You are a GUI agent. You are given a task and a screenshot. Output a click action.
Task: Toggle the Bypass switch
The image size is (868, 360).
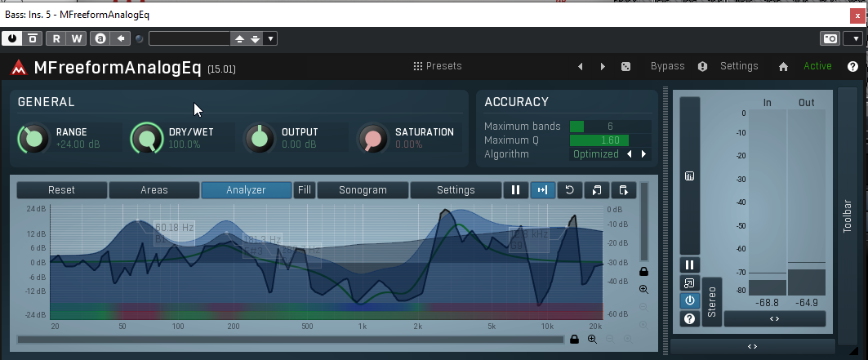[x=667, y=66]
